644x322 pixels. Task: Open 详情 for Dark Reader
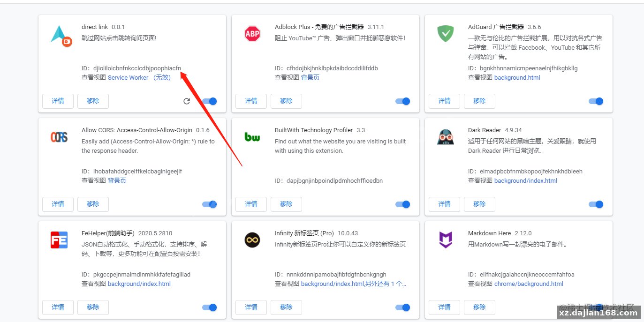pos(445,204)
